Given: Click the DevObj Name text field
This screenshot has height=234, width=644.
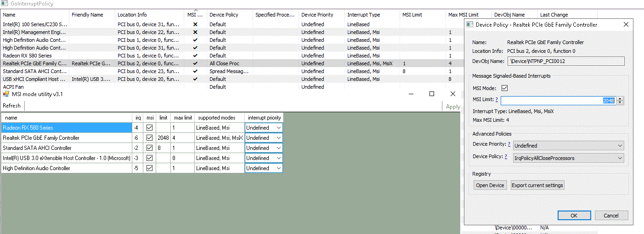Looking at the screenshot, I should (566, 61).
